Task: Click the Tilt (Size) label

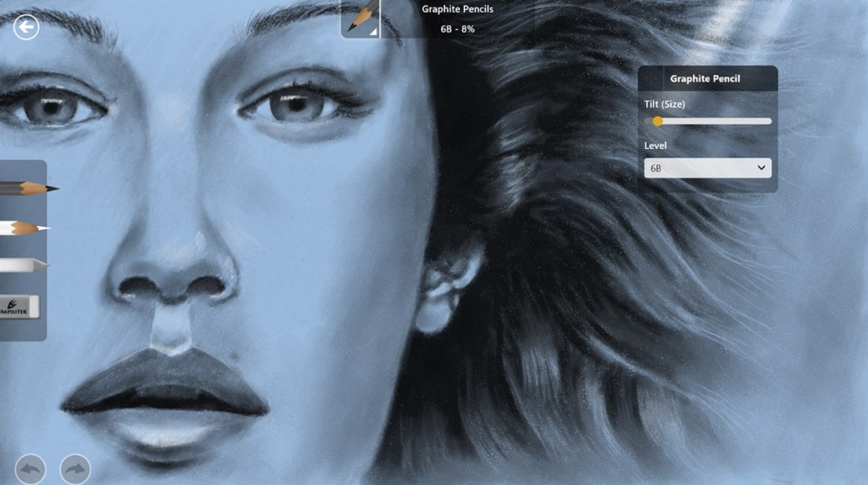Action: (666, 103)
